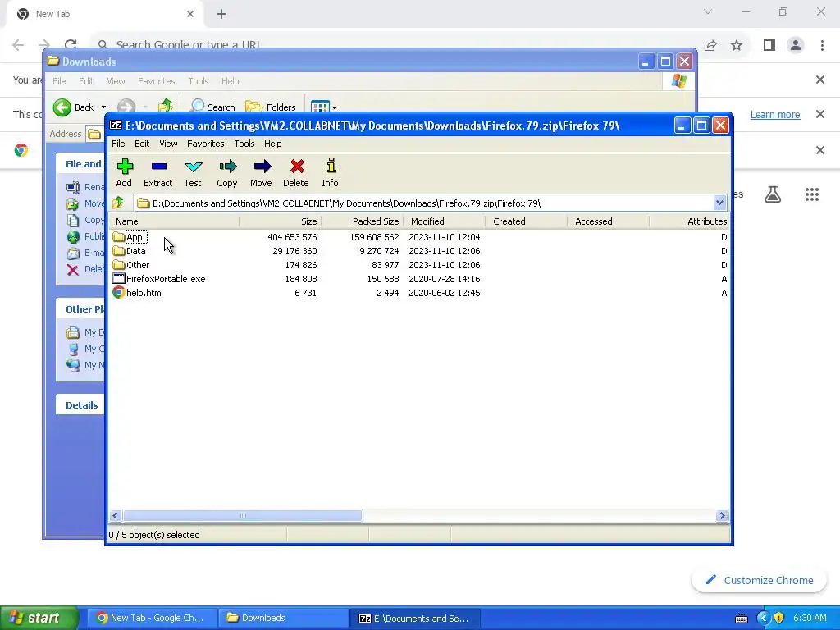Click Chrome share page icon

point(710,46)
